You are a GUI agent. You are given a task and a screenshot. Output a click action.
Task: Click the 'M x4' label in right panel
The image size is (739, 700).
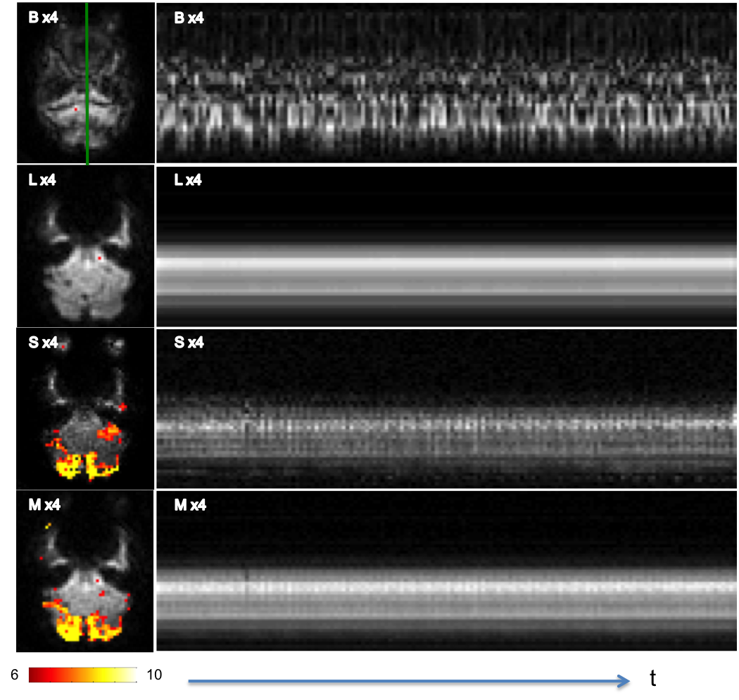click(x=190, y=505)
